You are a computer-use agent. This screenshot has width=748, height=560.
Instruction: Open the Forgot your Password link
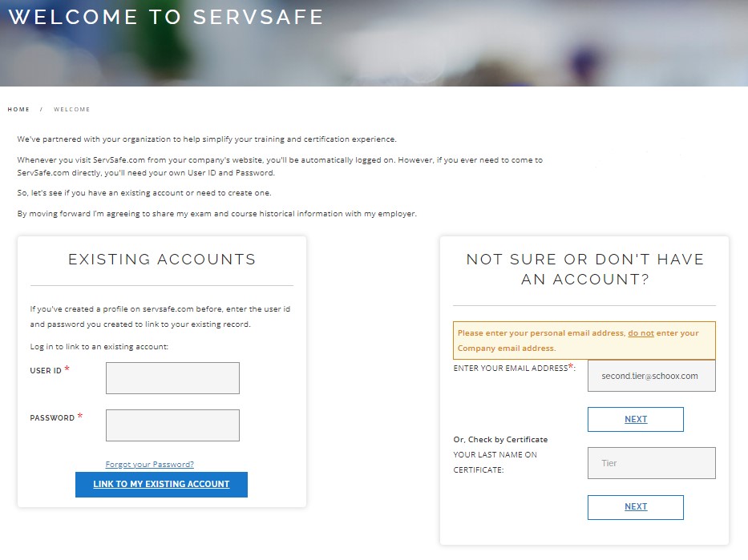point(150,465)
